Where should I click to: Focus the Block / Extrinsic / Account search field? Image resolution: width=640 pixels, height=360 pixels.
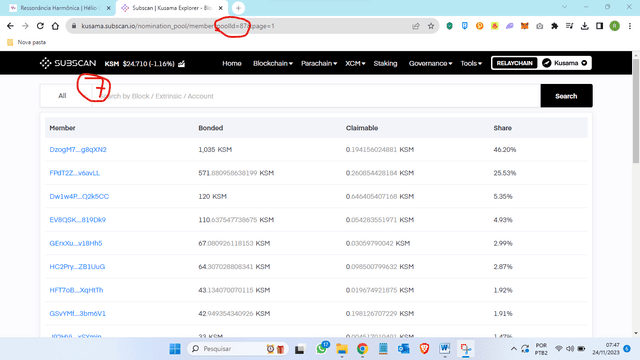tap(316, 96)
